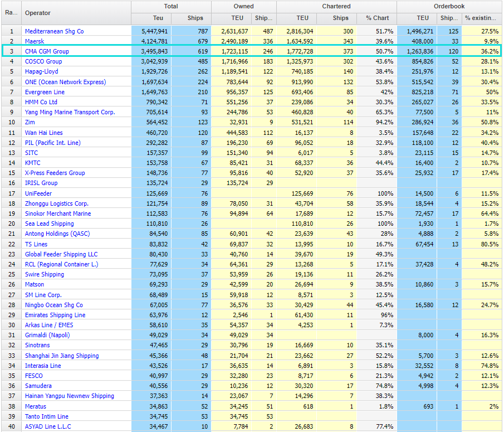Open the SITC operator link
Screen dimensions: 504x432
tap(31, 153)
